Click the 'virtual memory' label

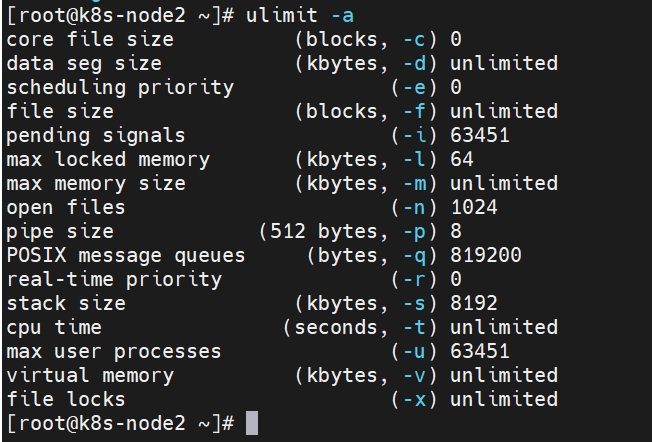[x=90, y=376]
